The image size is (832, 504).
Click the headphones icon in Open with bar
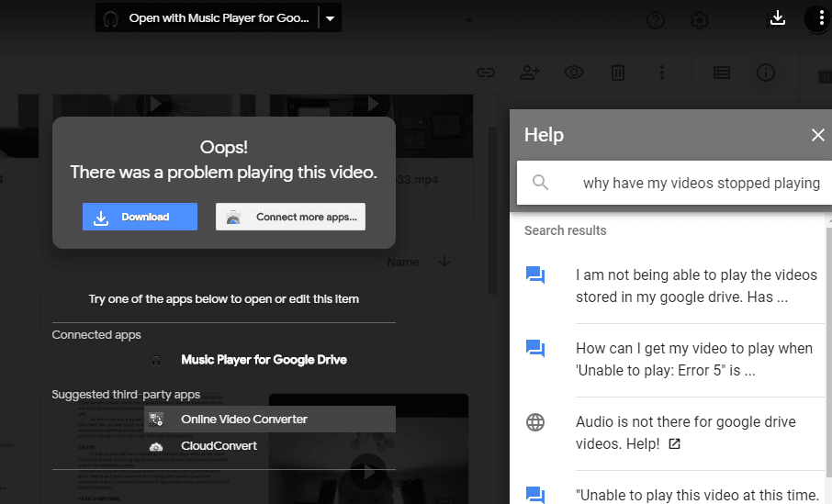pyautogui.click(x=110, y=18)
